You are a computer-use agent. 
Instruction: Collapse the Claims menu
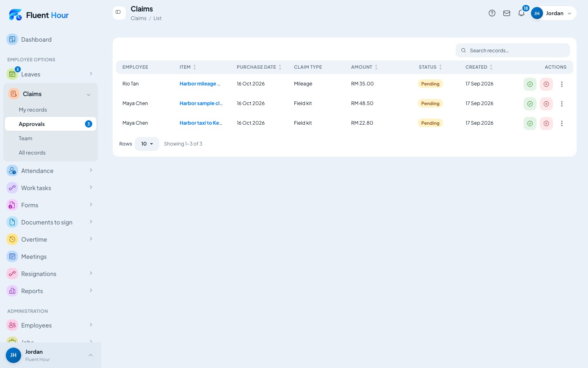point(51,94)
